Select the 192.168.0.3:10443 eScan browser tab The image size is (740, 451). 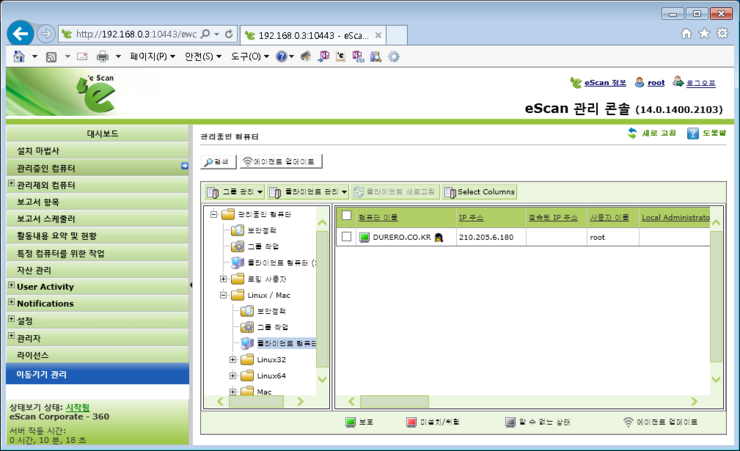coord(313,35)
